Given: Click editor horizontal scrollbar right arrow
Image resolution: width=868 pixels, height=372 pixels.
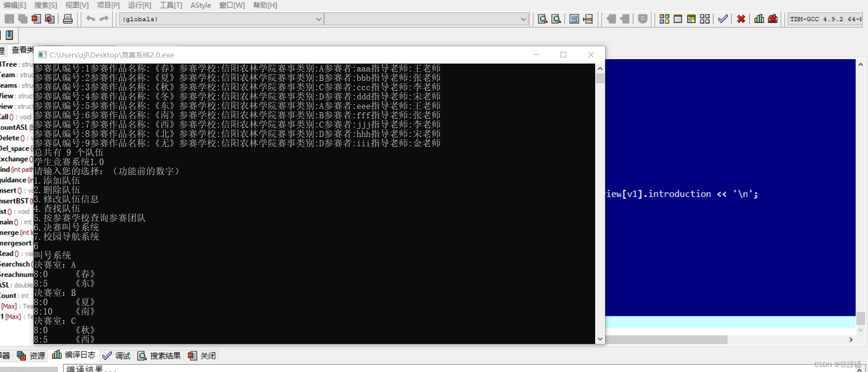Looking at the screenshot, I should pyautogui.click(x=851, y=340).
